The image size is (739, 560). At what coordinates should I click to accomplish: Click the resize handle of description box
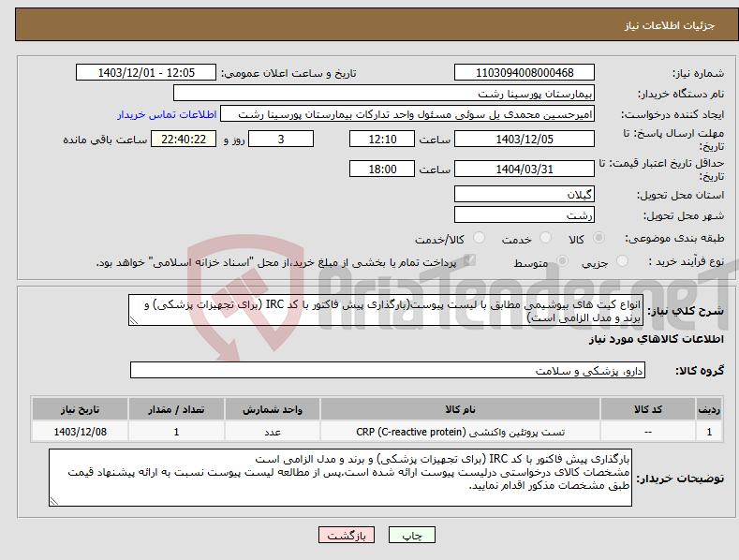(x=133, y=321)
